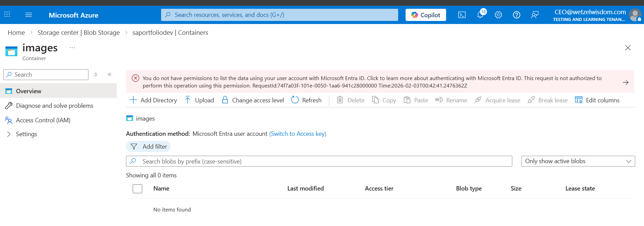
Task: Open the notifications bell
Action: (480, 15)
